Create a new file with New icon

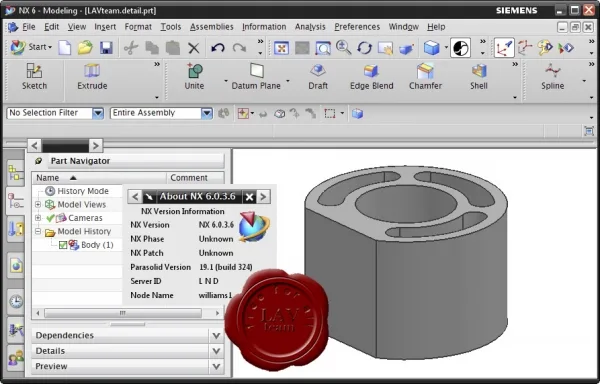pyautogui.click(x=65, y=48)
